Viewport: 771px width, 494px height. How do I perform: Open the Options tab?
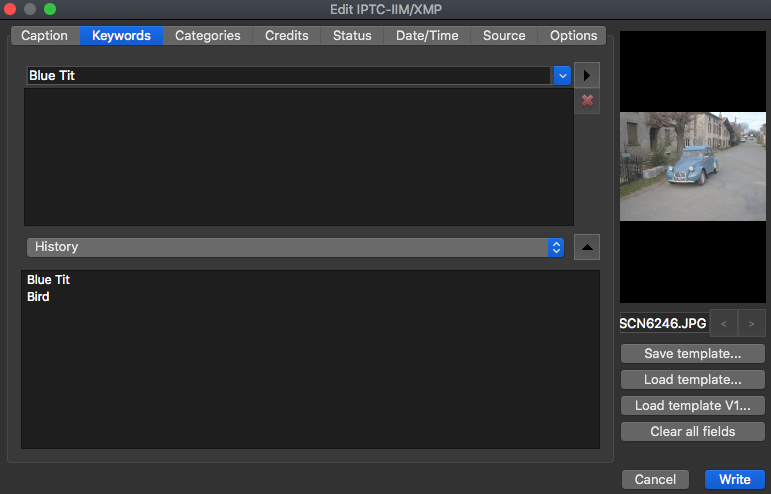tap(573, 36)
